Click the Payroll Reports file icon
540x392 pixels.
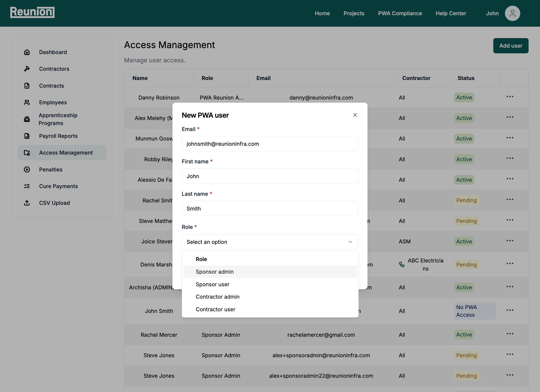click(27, 136)
